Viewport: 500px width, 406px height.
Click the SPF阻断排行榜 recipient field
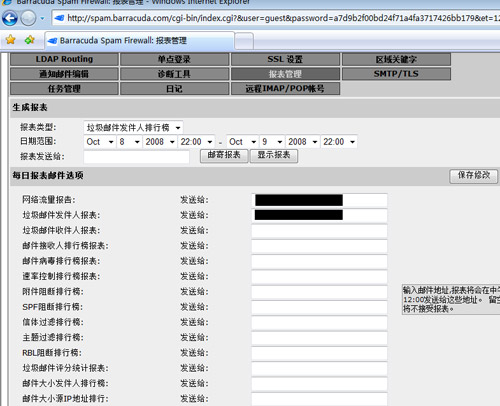click(319, 307)
